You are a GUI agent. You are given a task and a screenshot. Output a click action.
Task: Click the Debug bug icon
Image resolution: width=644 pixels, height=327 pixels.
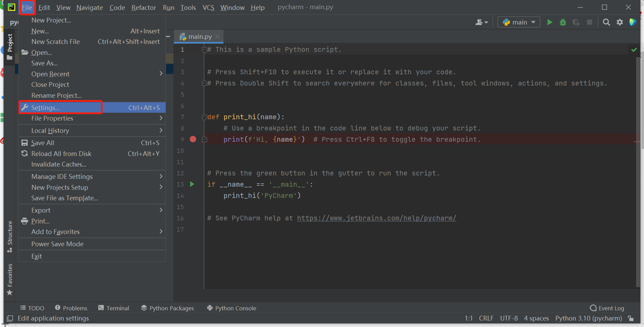point(563,22)
